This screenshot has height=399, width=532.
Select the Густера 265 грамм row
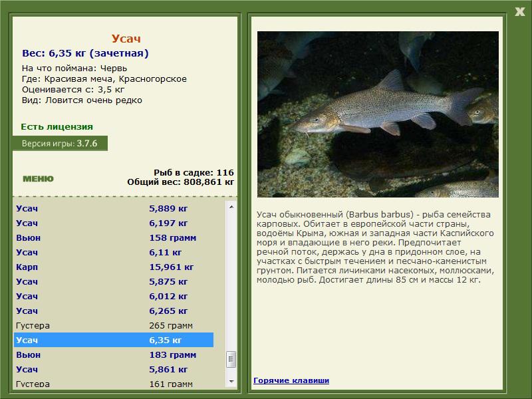point(114,325)
